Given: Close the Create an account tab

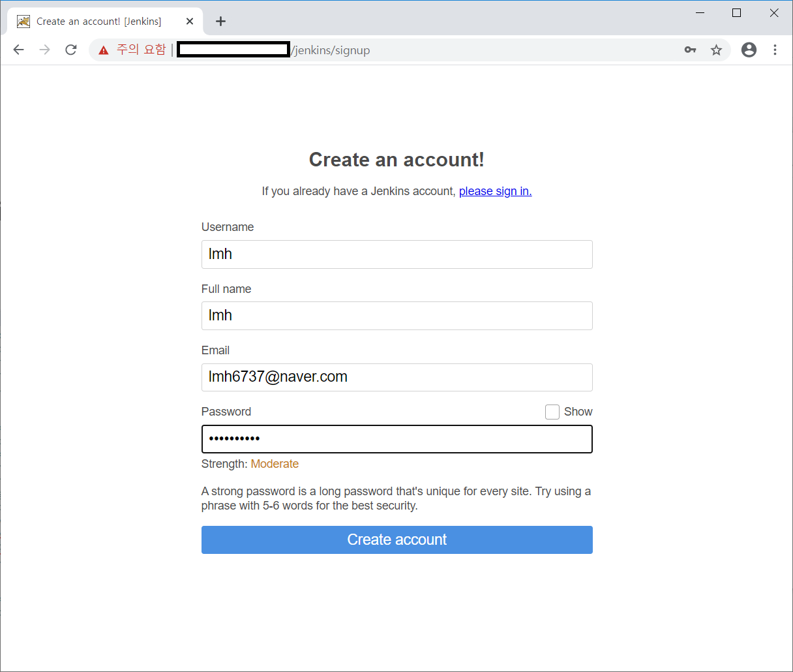Looking at the screenshot, I should click(190, 22).
